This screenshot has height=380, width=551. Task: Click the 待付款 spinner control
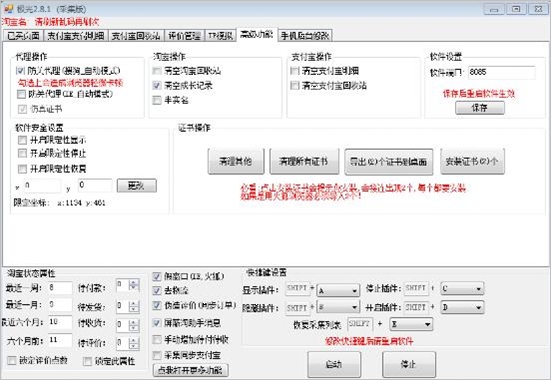pos(128,285)
